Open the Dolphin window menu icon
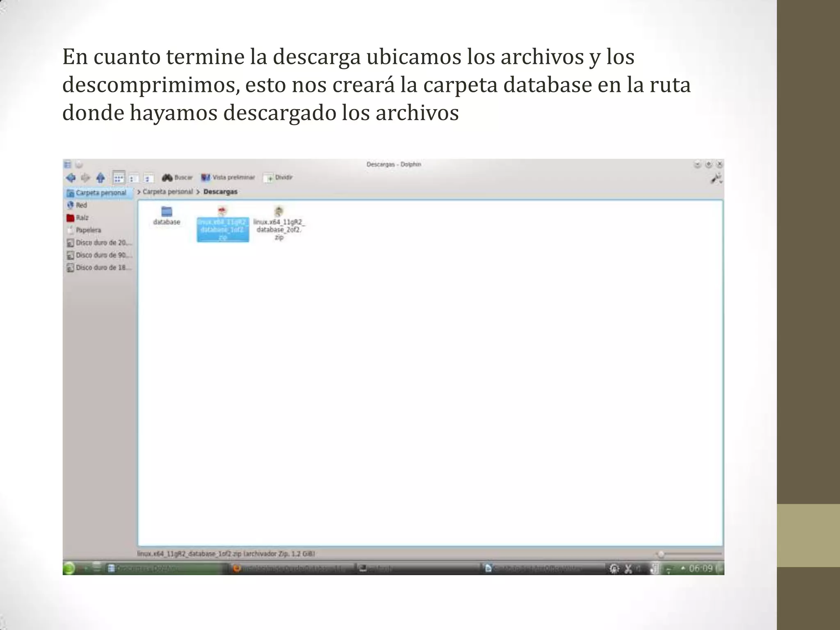This screenshot has height=630, width=840. [x=68, y=164]
